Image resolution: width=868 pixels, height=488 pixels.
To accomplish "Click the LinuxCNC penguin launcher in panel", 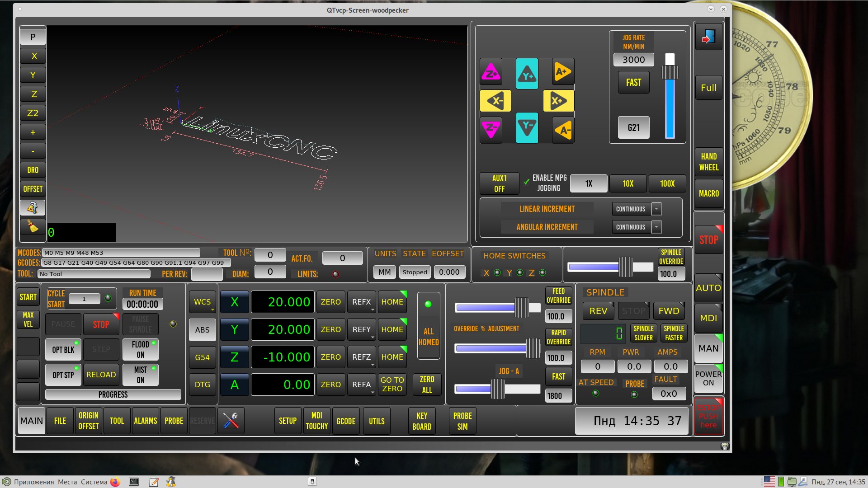I will 171,482.
